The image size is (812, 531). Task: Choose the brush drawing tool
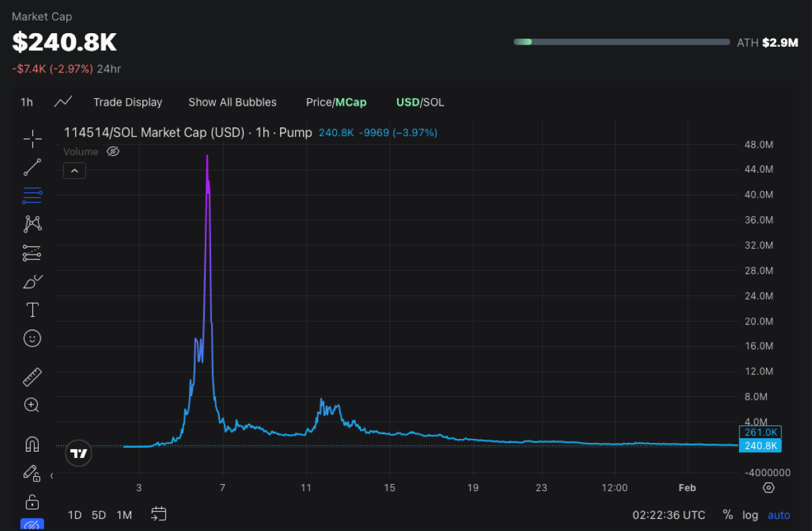(32, 282)
